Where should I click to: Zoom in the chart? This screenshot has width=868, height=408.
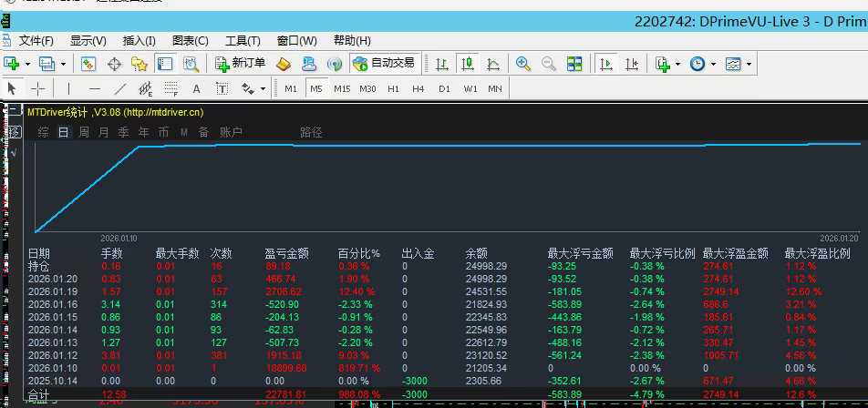(523, 64)
